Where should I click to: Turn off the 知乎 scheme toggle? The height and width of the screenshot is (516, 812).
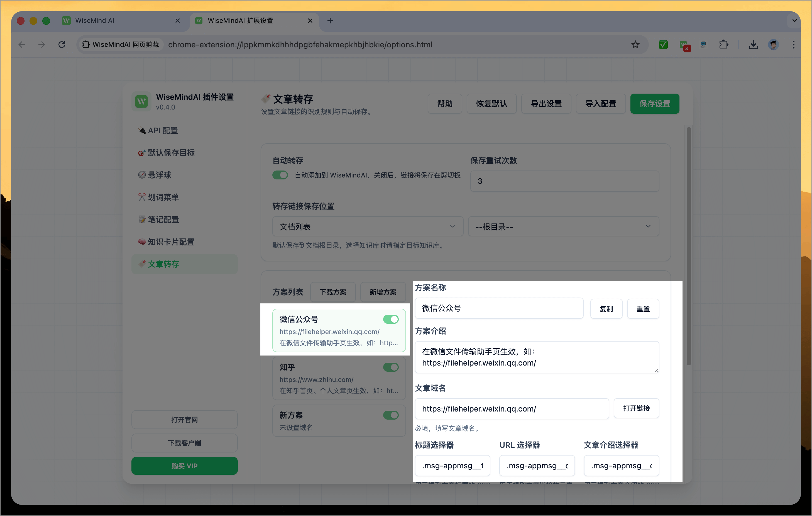[x=390, y=367]
